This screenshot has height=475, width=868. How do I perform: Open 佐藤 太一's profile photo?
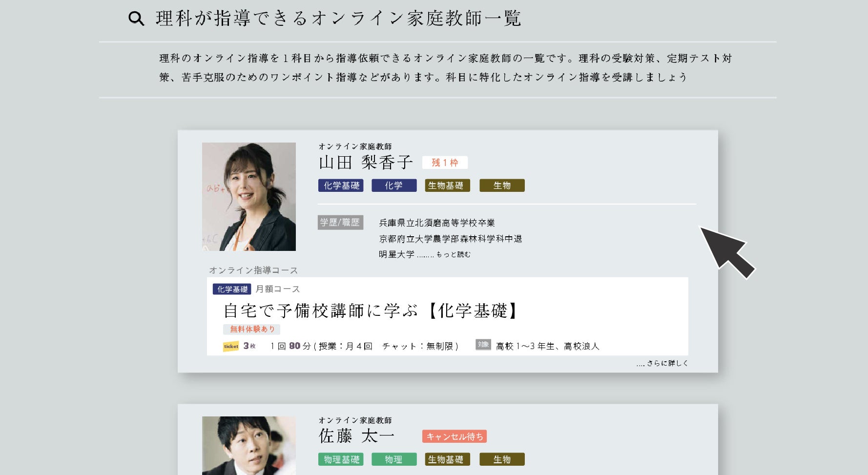click(x=249, y=446)
